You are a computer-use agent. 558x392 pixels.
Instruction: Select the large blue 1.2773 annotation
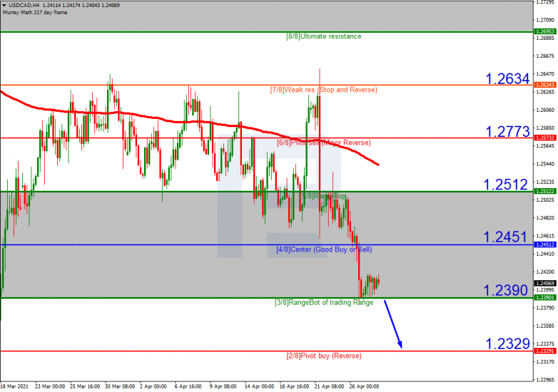coord(507,131)
